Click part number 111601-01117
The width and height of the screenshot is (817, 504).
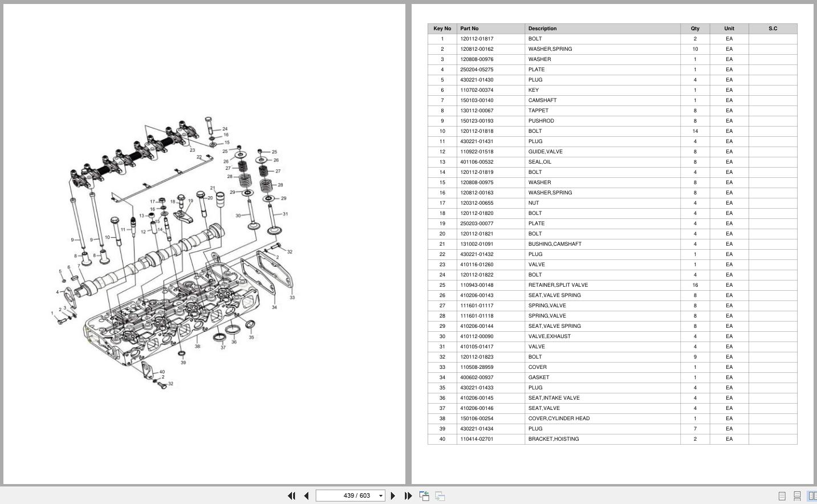(477, 306)
